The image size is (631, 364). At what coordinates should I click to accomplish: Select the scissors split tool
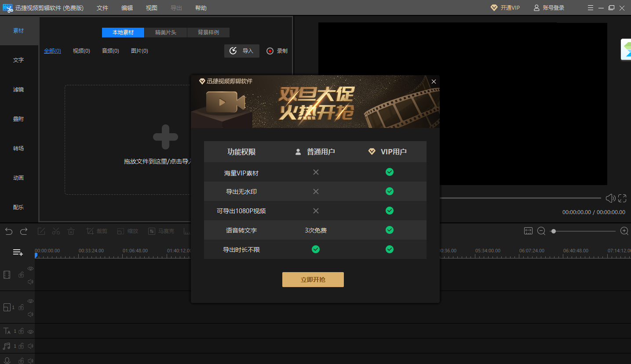[56, 231]
